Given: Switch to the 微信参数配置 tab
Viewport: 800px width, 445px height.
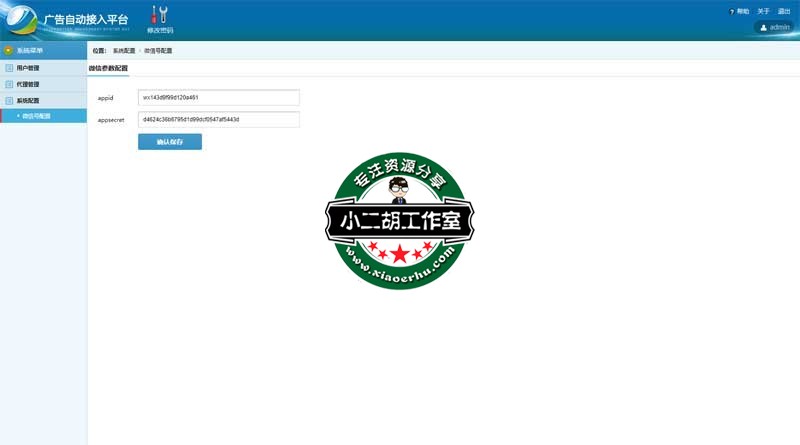Looking at the screenshot, I should (x=108, y=68).
